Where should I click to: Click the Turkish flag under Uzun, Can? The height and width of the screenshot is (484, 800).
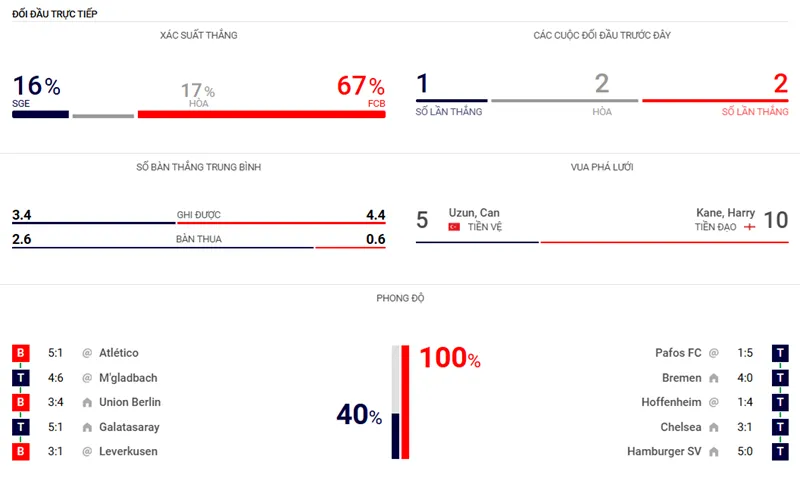(x=454, y=228)
